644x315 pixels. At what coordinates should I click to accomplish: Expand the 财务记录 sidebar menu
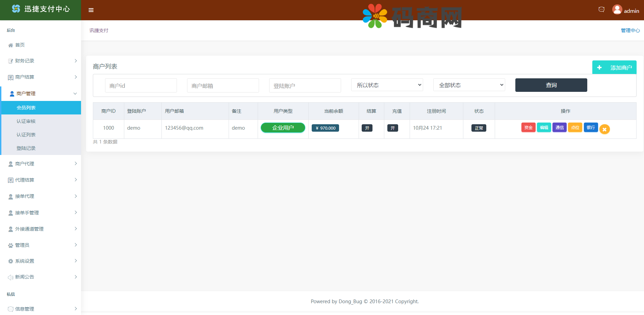pyautogui.click(x=41, y=61)
